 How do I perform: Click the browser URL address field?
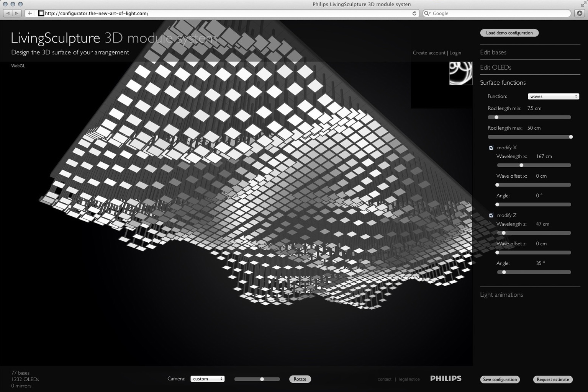tap(222, 13)
